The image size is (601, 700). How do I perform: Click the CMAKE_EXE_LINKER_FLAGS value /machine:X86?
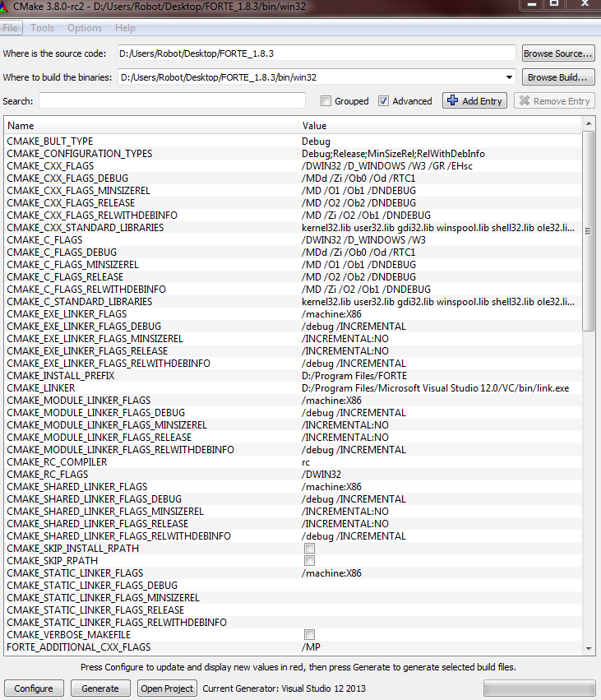pos(331,314)
